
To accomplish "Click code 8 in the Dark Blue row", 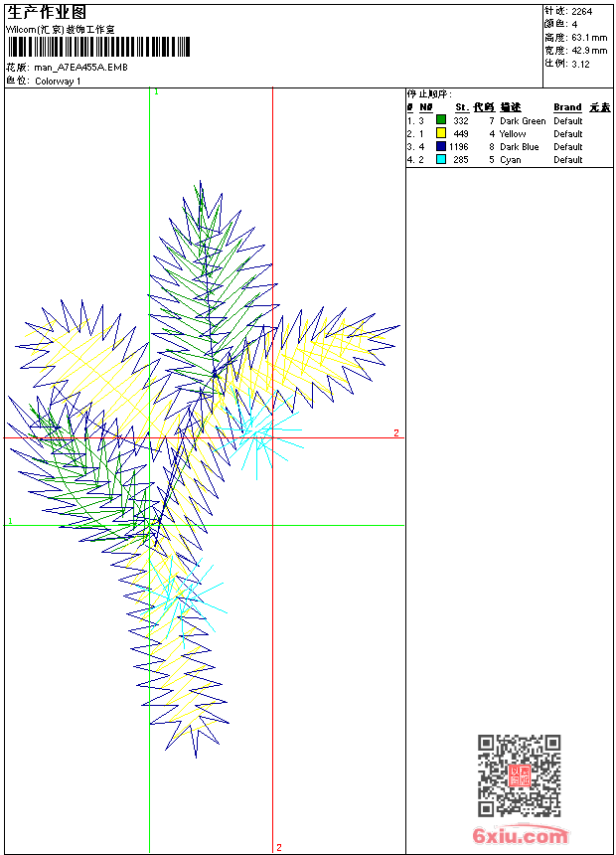I will [x=492, y=147].
